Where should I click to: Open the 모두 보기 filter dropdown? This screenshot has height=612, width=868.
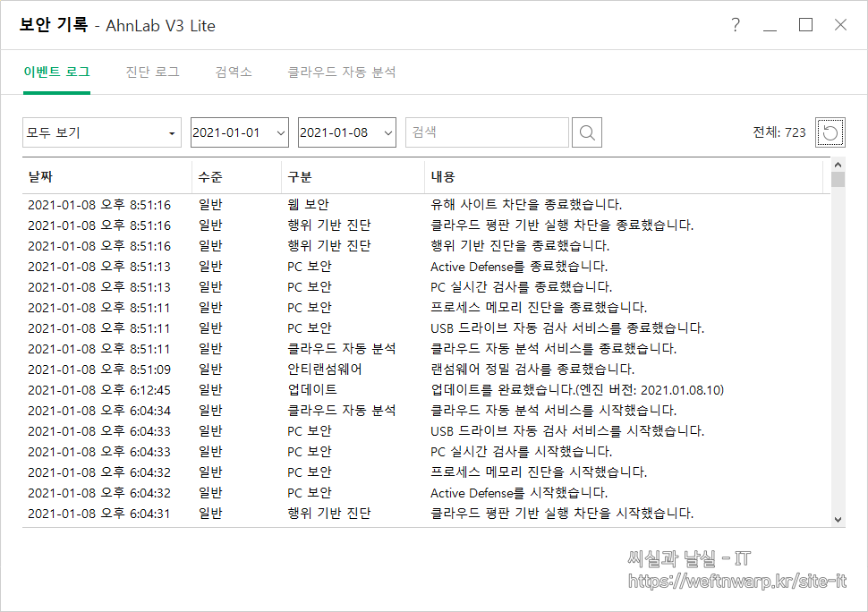point(102,132)
